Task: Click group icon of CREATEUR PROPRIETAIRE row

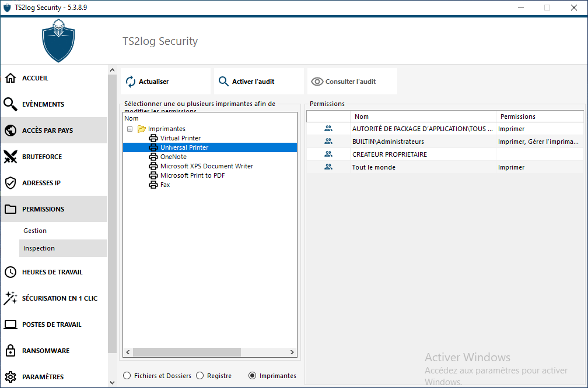Action: [x=328, y=154]
